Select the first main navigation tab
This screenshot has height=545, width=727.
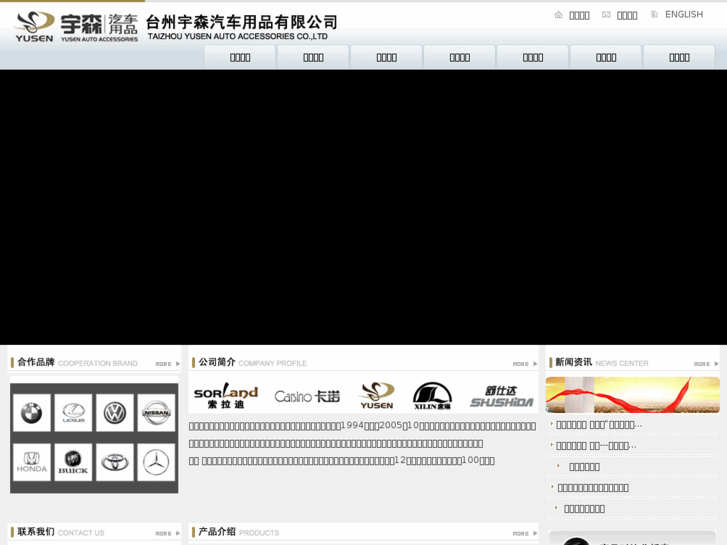[240, 58]
